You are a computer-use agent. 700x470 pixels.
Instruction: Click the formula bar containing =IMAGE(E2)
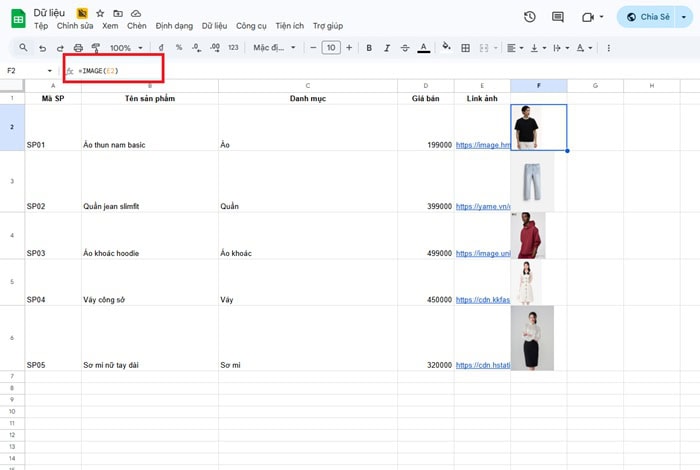point(300,71)
